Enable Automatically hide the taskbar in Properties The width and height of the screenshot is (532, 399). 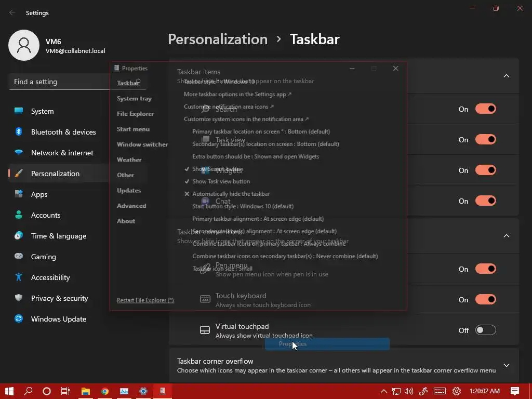[227, 194]
